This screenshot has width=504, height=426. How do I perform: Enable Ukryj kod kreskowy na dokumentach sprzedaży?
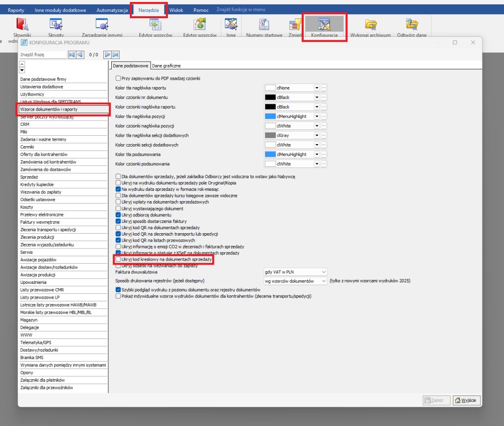[118, 259]
